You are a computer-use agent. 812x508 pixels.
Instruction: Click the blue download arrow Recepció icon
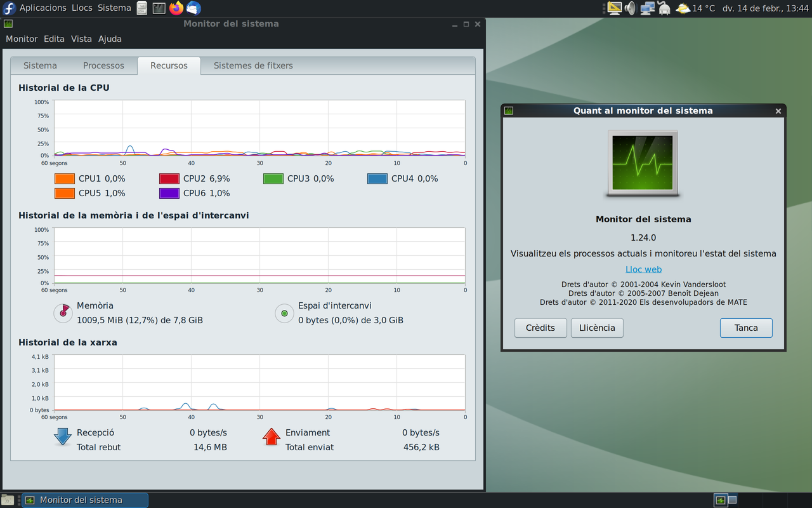(63, 437)
